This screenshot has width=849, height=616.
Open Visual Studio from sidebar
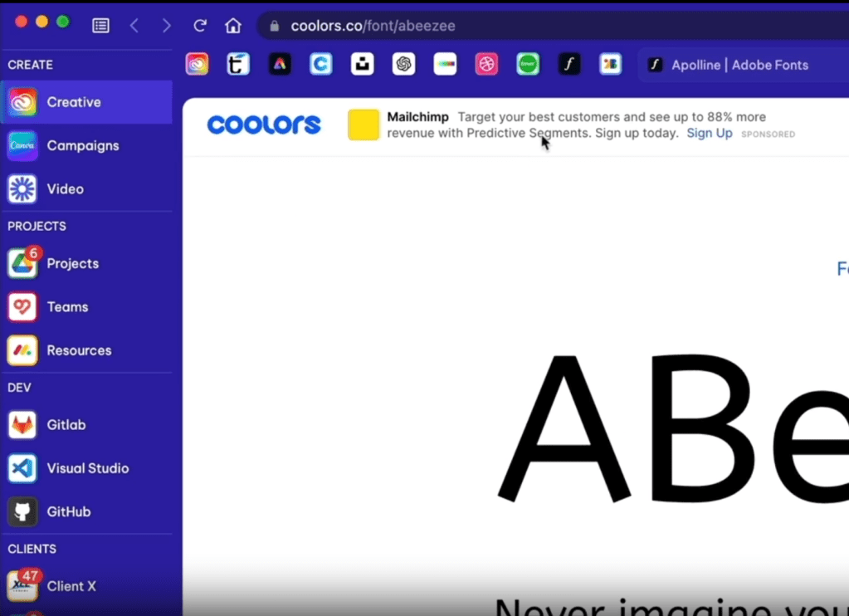point(87,468)
